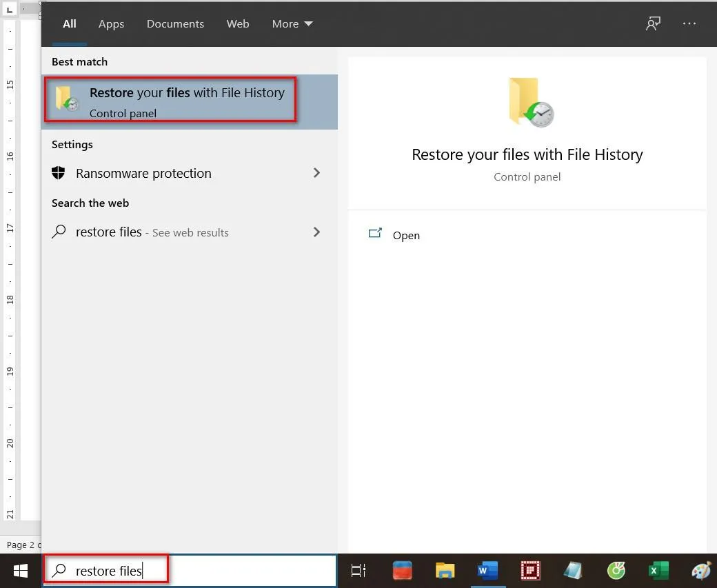Viewport: 717px width, 588px height.
Task: Open the Feedback icon in search window
Action: coord(653,23)
